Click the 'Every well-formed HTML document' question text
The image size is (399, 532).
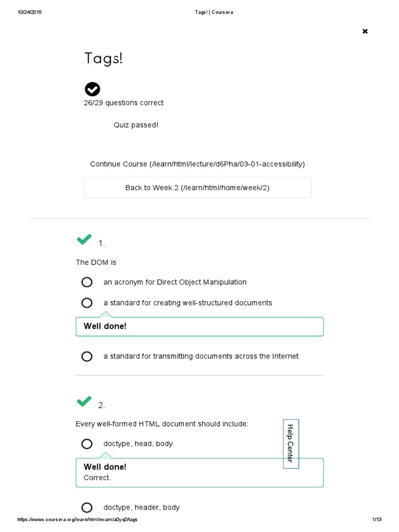click(x=162, y=424)
